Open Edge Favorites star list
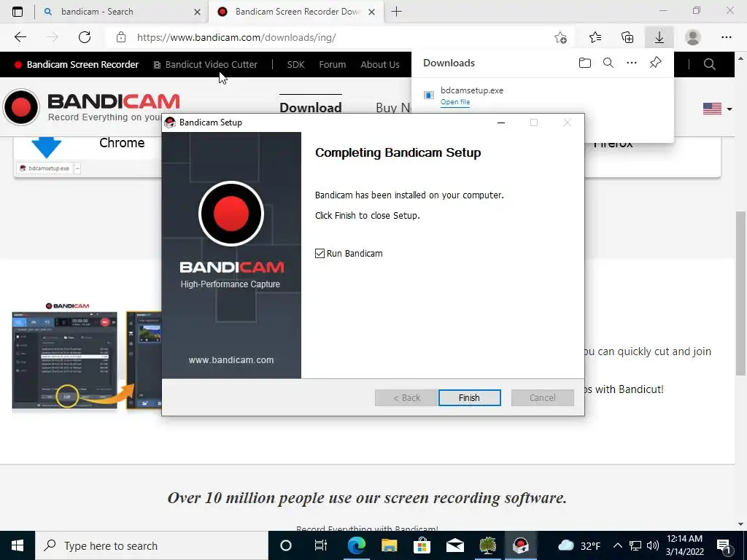This screenshot has width=747, height=560. pyautogui.click(x=595, y=37)
